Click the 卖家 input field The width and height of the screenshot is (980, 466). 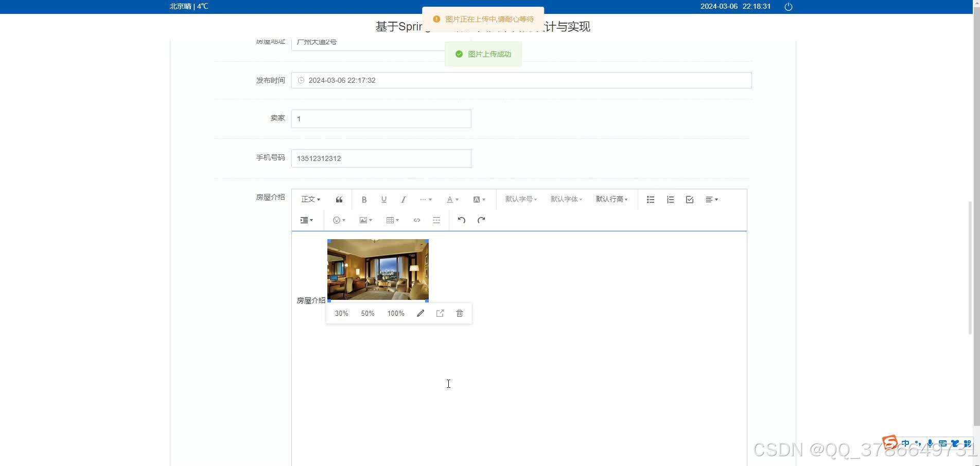(x=381, y=119)
